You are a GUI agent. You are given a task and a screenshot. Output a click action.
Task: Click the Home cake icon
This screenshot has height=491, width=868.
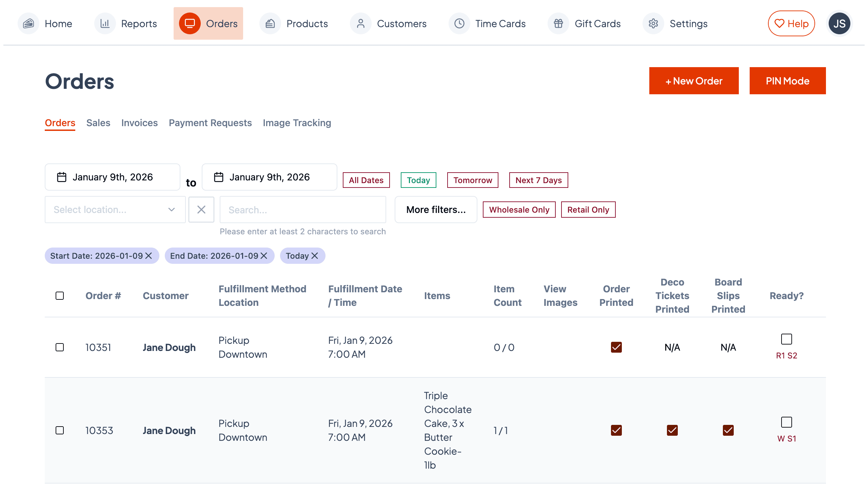pyautogui.click(x=28, y=23)
